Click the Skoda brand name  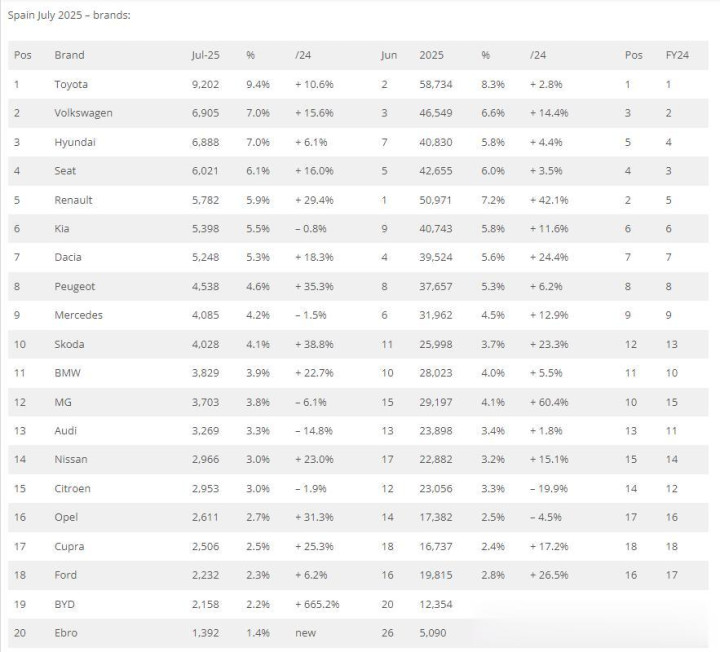coord(69,344)
